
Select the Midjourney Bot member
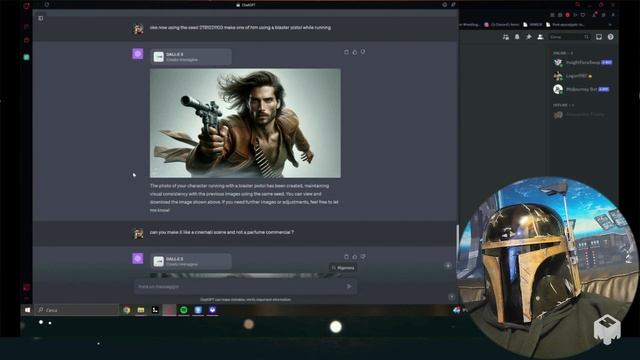[582, 89]
